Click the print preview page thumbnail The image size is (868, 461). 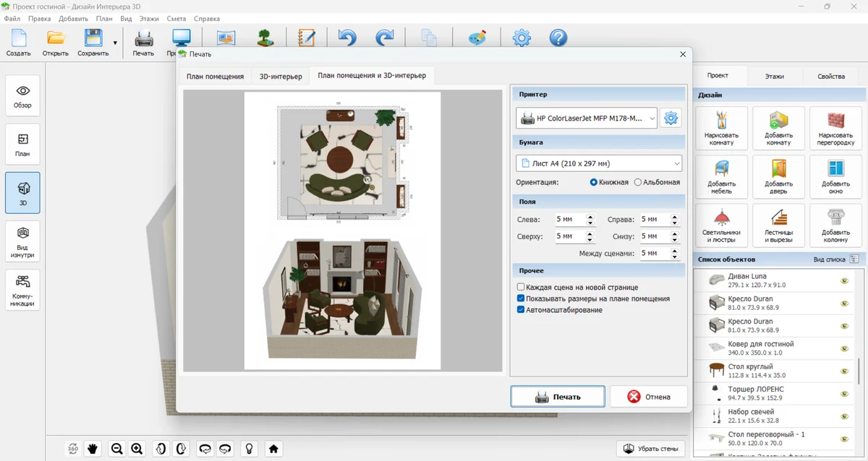point(342,230)
